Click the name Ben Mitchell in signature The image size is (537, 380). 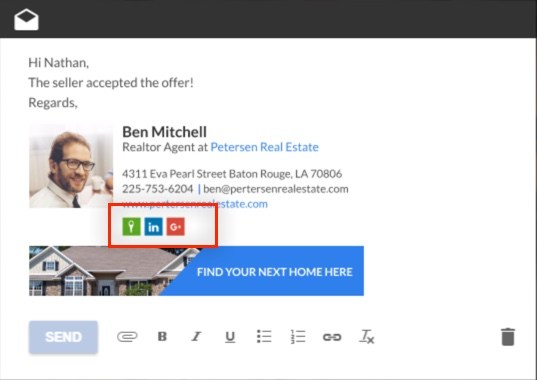click(164, 132)
